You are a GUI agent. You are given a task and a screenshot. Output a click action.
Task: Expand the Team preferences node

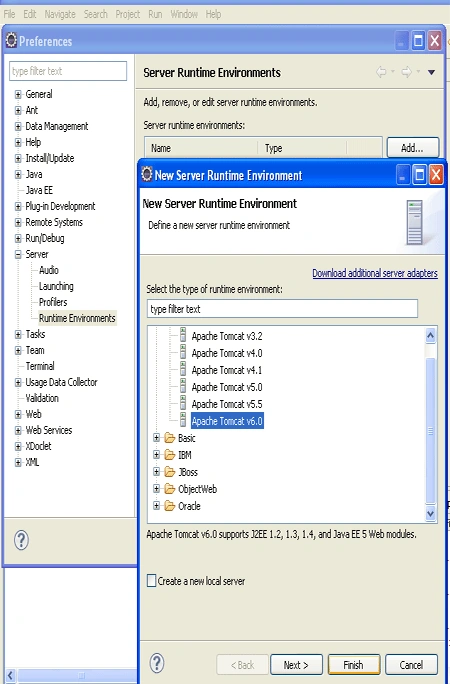pos(18,350)
